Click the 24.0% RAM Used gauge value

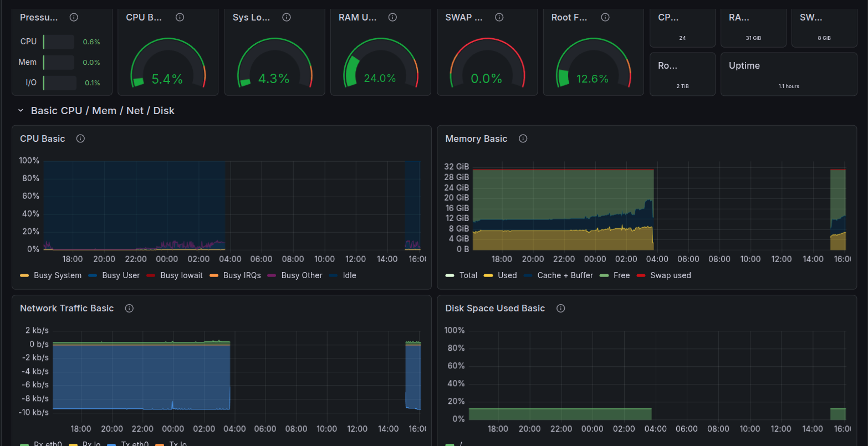[380, 78]
